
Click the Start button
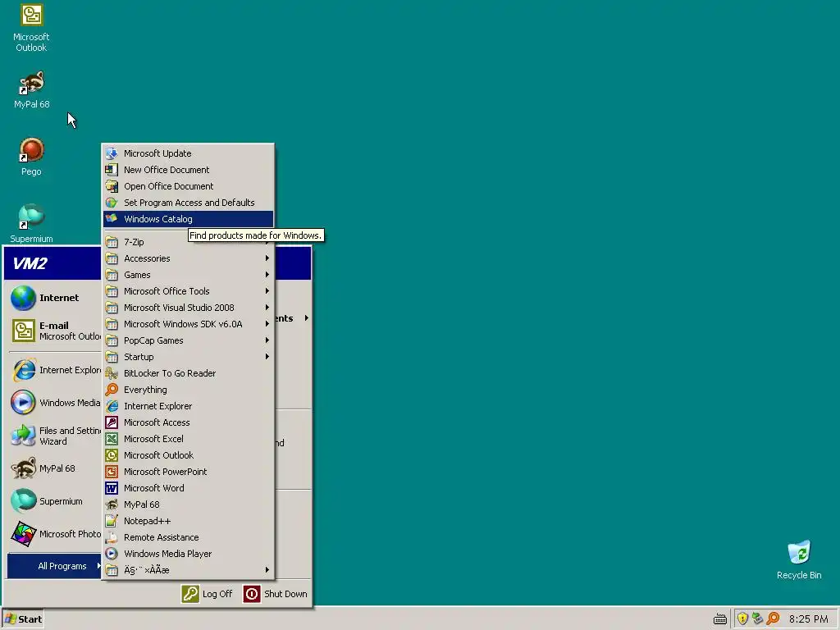(x=22, y=619)
